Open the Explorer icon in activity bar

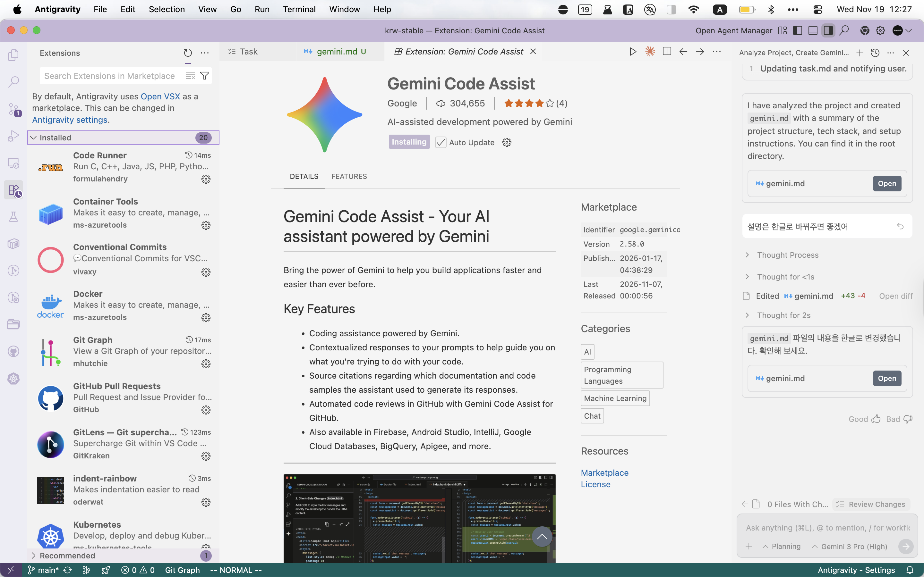(x=13, y=55)
